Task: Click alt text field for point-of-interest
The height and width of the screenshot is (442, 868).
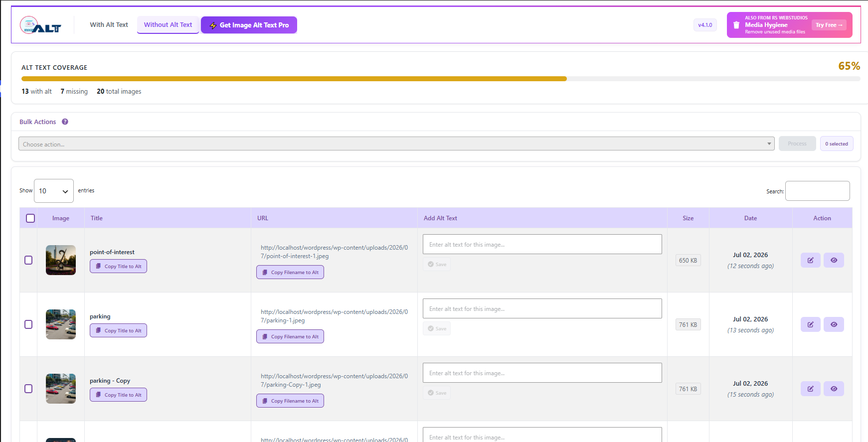Action: click(542, 244)
